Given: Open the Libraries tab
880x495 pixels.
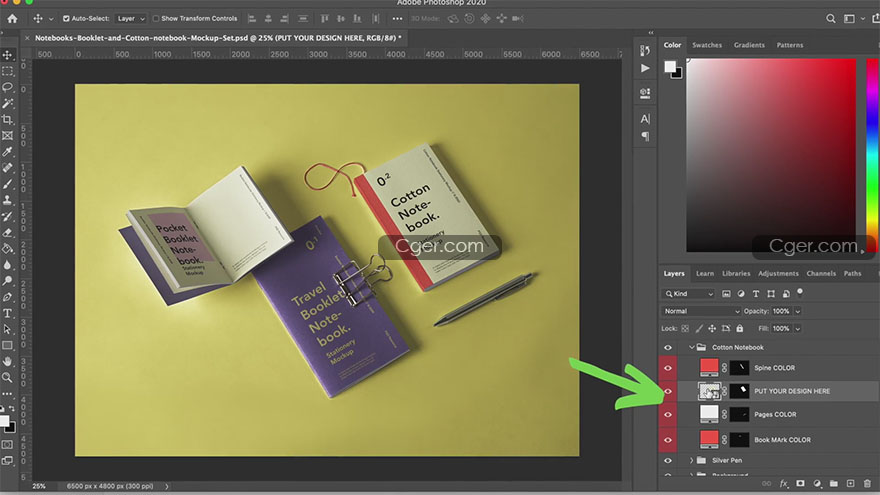Looking at the screenshot, I should click(x=736, y=273).
